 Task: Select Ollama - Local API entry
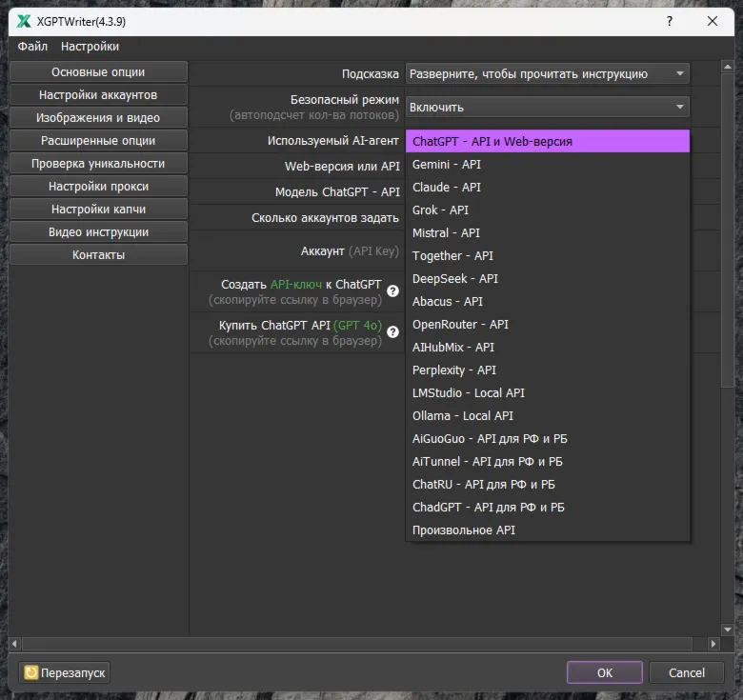(x=463, y=416)
